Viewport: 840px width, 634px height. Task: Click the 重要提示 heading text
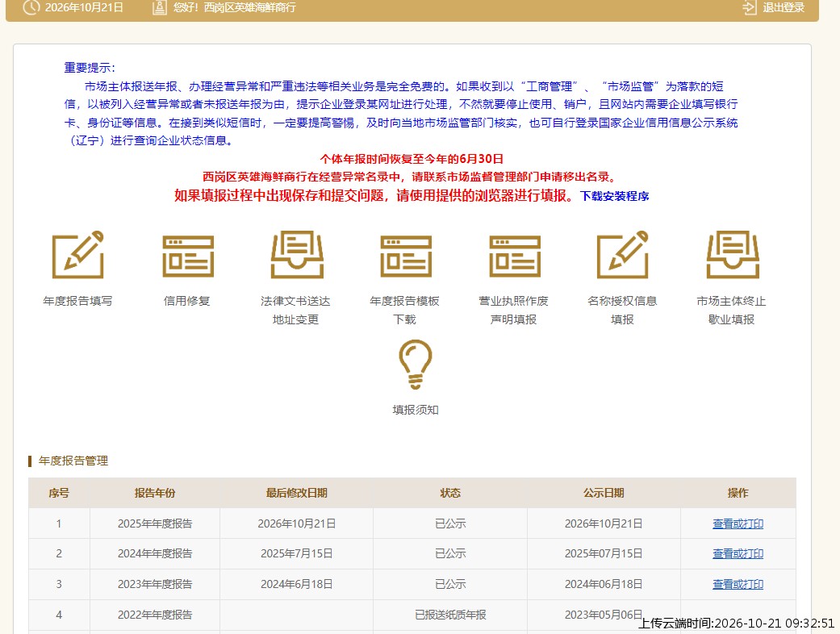[x=90, y=68]
